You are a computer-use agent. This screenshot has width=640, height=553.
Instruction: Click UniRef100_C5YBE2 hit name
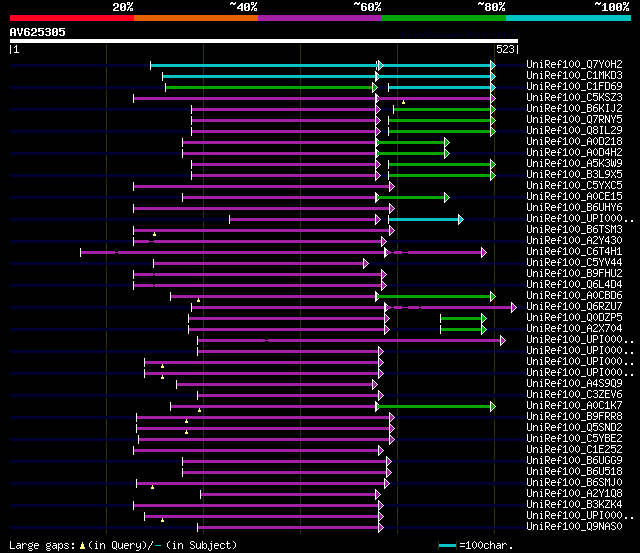[x=574, y=439]
